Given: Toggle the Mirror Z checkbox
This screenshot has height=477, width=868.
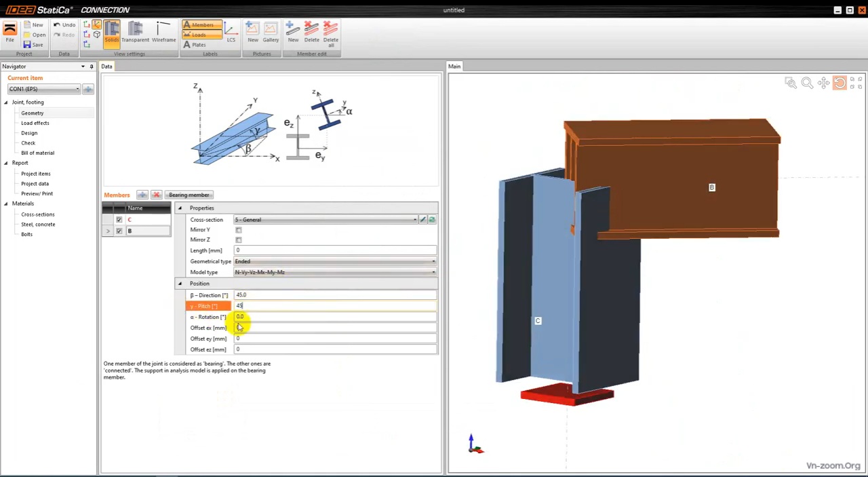Looking at the screenshot, I should pyautogui.click(x=239, y=240).
